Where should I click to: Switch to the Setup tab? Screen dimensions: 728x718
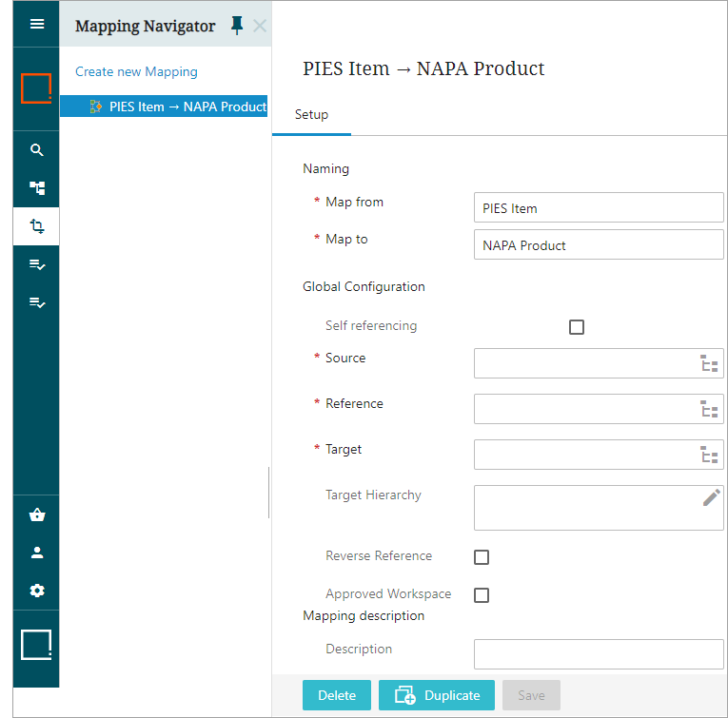click(311, 115)
